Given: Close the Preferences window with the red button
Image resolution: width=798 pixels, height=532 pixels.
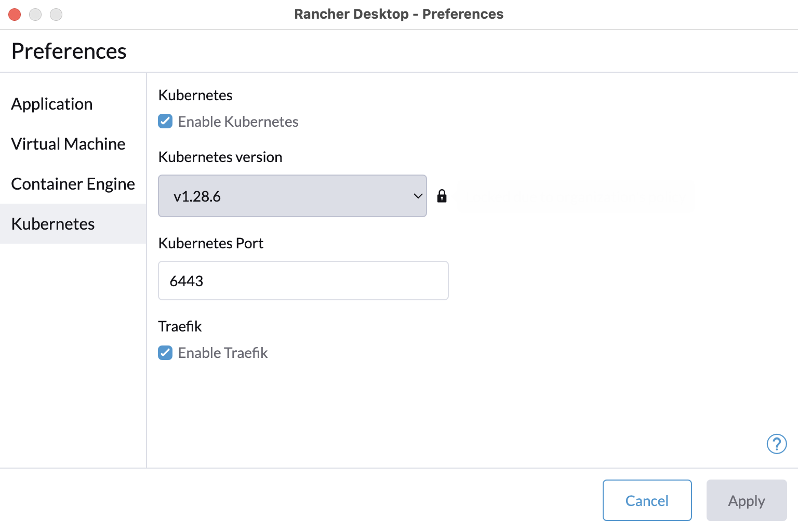Looking at the screenshot, I should click(x=15, y=15).
